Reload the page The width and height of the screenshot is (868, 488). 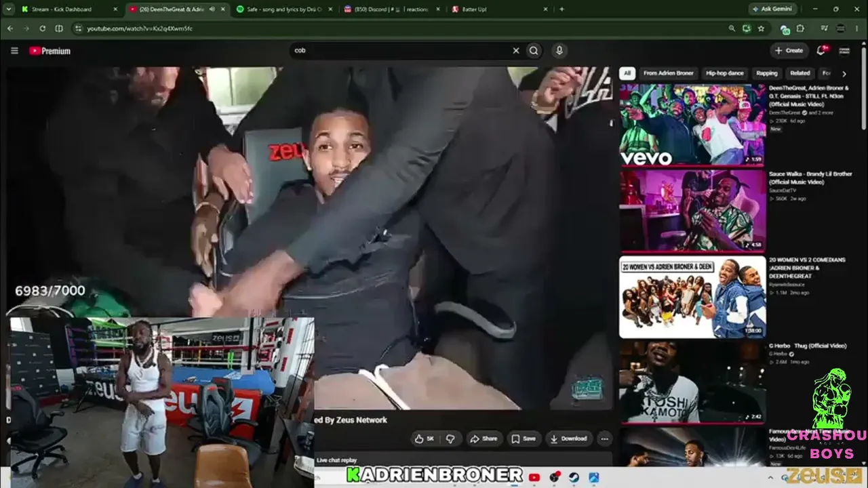42,28
